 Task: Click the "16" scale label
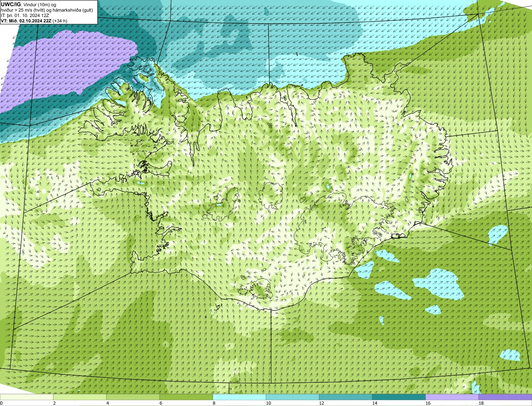coord(428,403)
